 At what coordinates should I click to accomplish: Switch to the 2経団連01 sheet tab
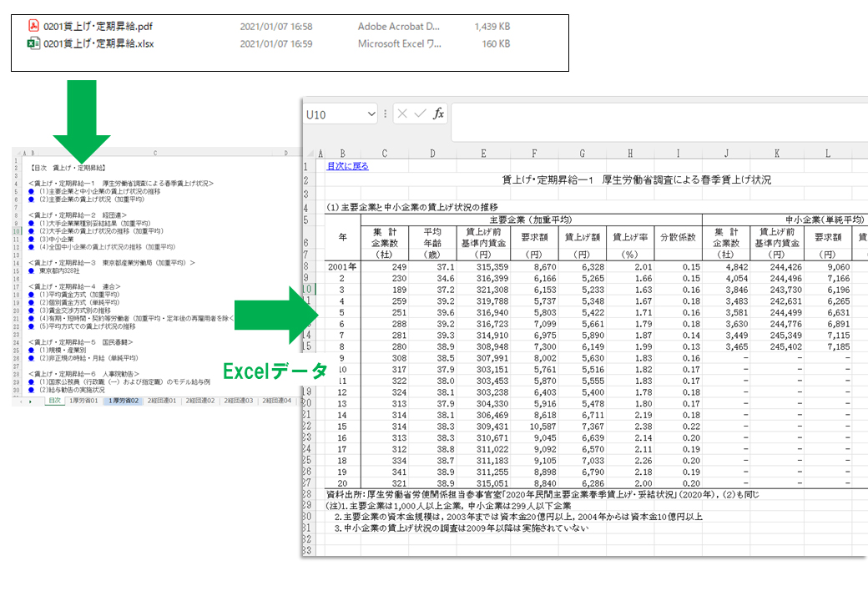pos(162,401)
